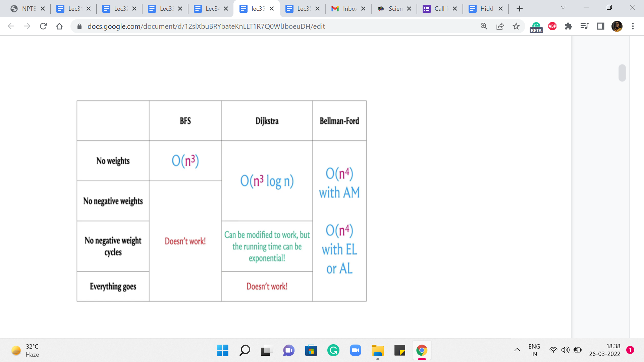Show hidden system tray icons
The height and width of the screenshot is (362, 644).
pos(517,350)
